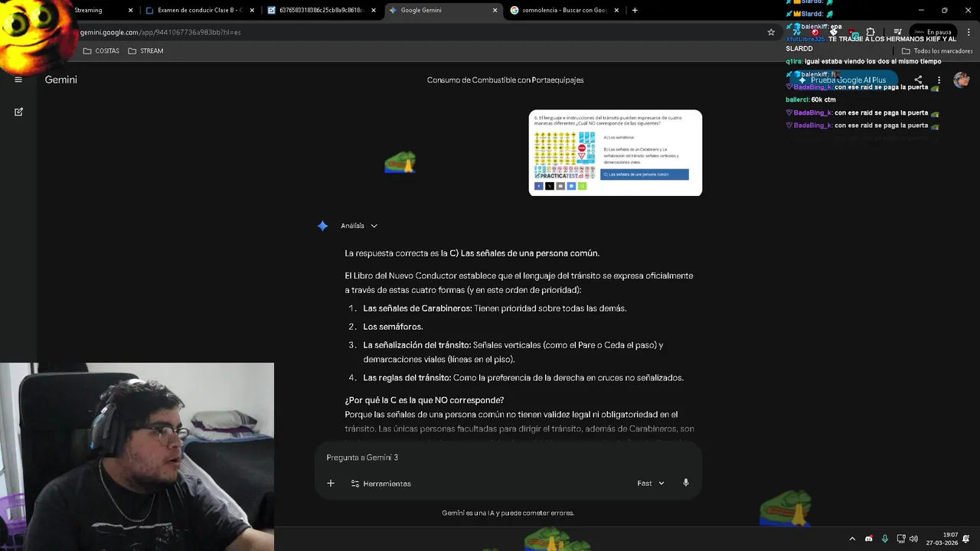This screenshot has width=980, height=551.
Task: Click the text 'Las reglas del tránsito:'
Action: click(407, 377)
